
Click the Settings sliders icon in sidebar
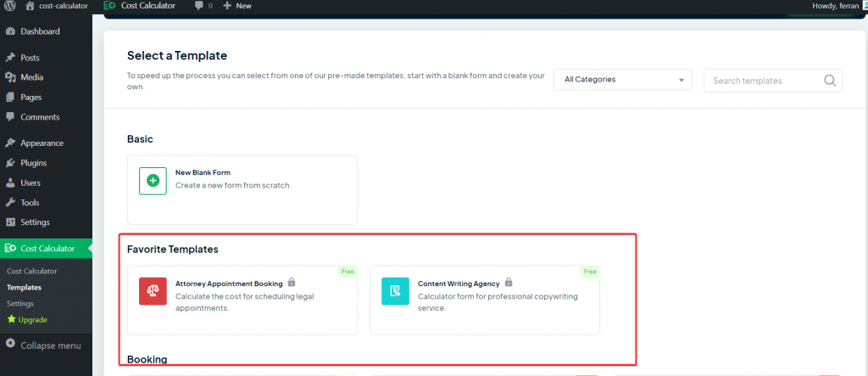point(10,222)
